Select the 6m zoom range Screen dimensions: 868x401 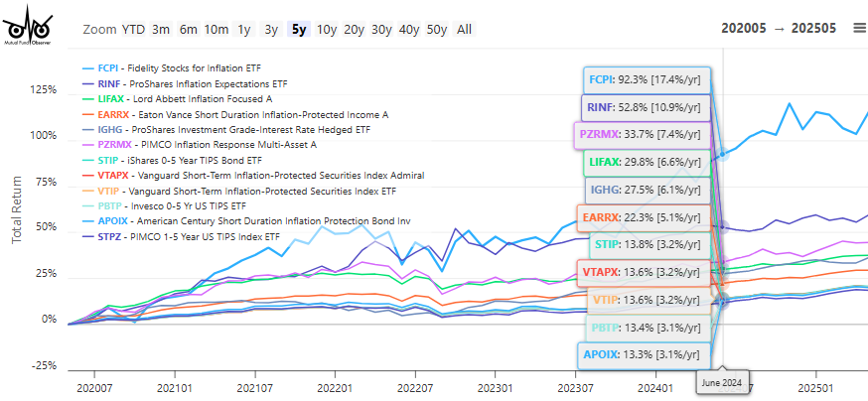(188, 29)
